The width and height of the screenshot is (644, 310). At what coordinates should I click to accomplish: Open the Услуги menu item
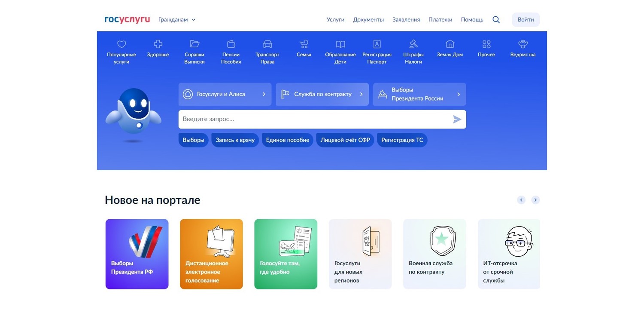335,20
